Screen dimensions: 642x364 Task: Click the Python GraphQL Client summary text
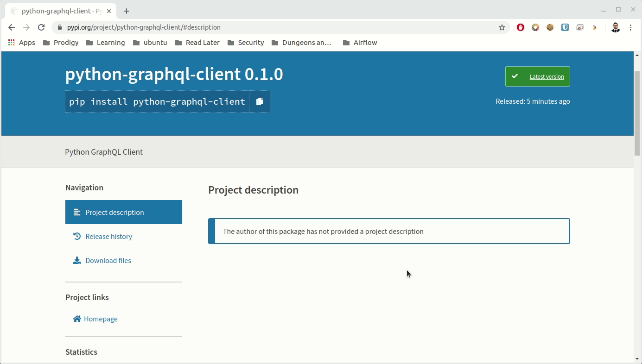(104, 152)
